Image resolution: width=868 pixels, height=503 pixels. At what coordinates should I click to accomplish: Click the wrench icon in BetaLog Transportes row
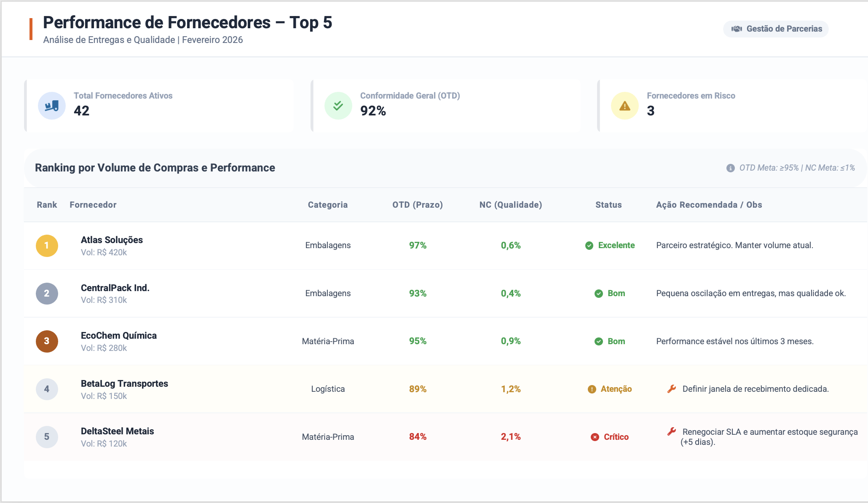(672, 389)
